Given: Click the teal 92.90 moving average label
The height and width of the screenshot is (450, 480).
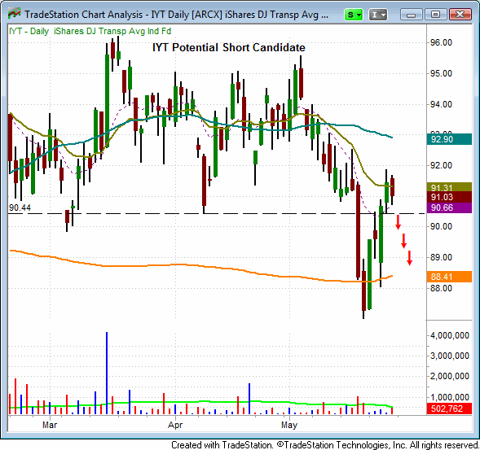Looking at the screenshot, I should click(449, 139).
